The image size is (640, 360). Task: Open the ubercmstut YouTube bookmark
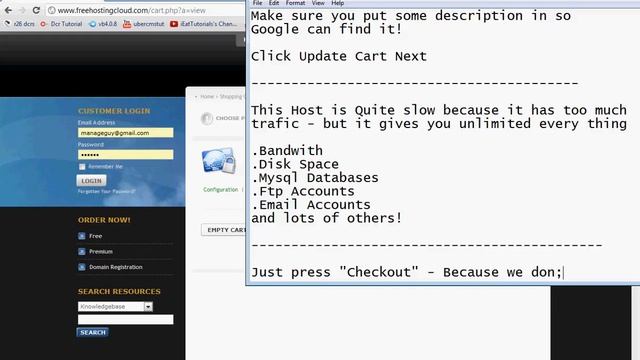[144, 24]
